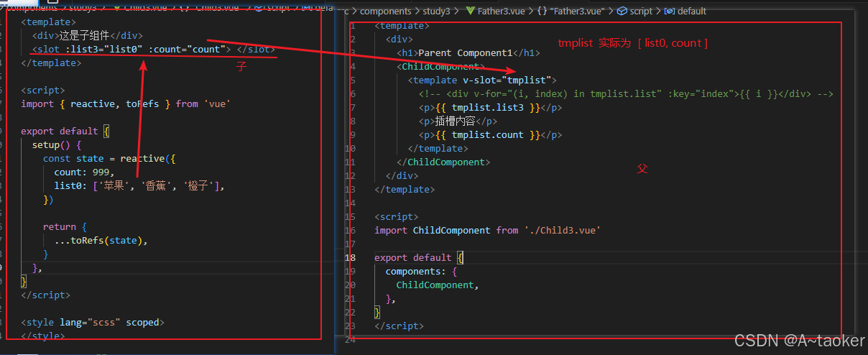This screenshot has width=868, height=355.
Task: Click "export default {" in the Child3.vue pane
Action: pyautogui.click(x=65, y=131)
